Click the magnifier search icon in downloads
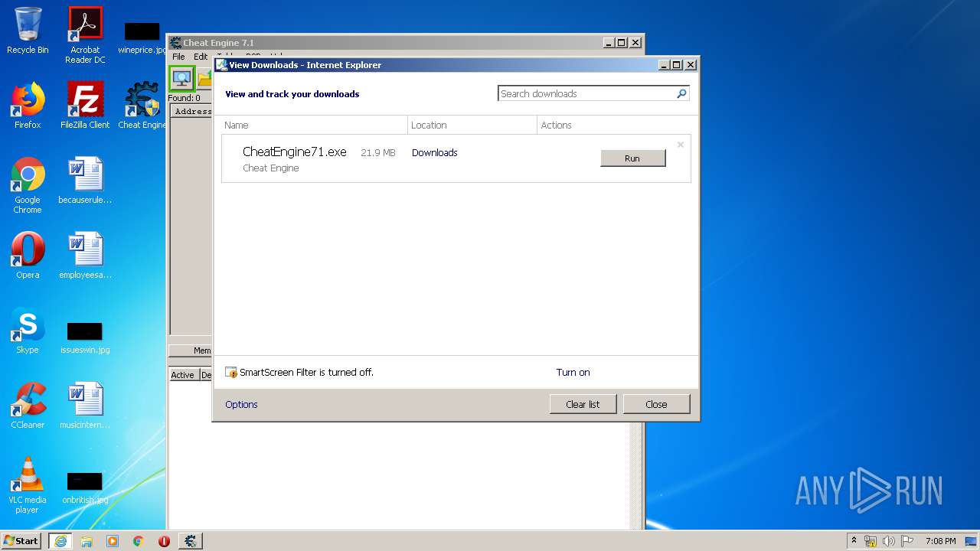This screenshot has height=551, width=980. click(x=681, y=93)
